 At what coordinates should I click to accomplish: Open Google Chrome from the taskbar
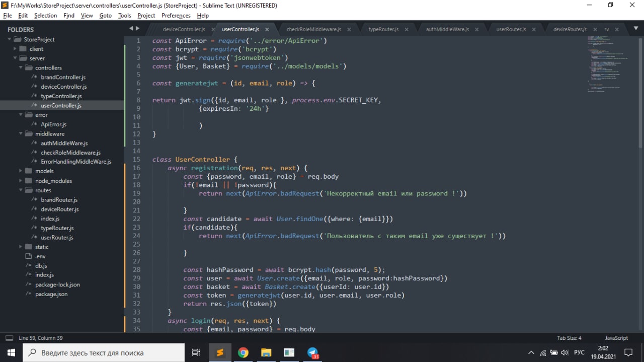click(243, 352)
